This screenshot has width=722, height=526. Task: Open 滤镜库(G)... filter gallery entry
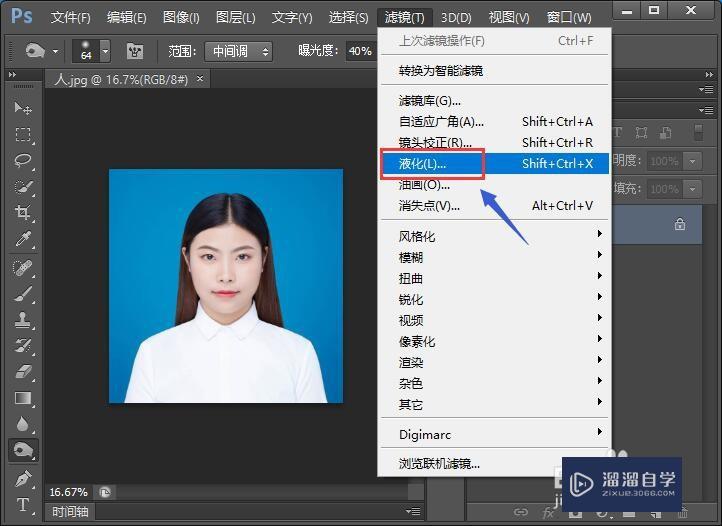click(430, 100)
